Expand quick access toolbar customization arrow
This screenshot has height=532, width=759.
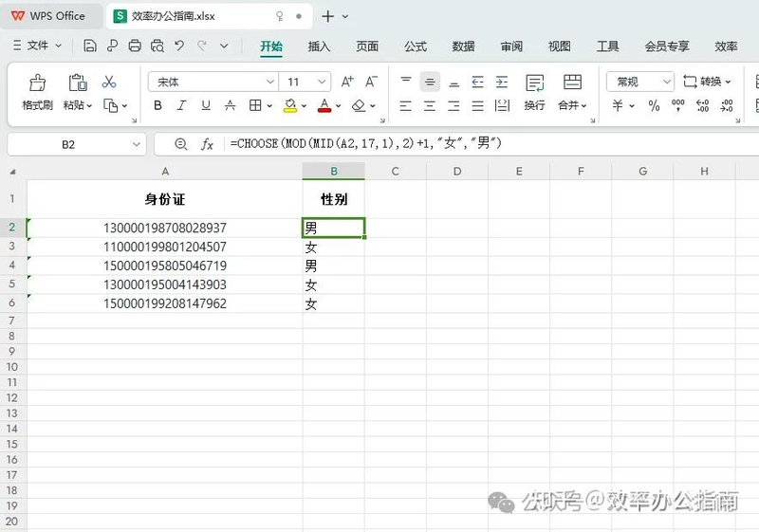click(224, 46)
